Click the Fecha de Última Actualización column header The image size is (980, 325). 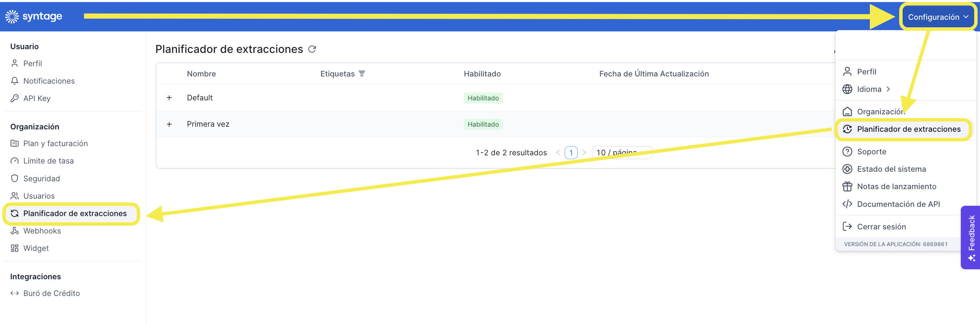[x=654, y=73]
